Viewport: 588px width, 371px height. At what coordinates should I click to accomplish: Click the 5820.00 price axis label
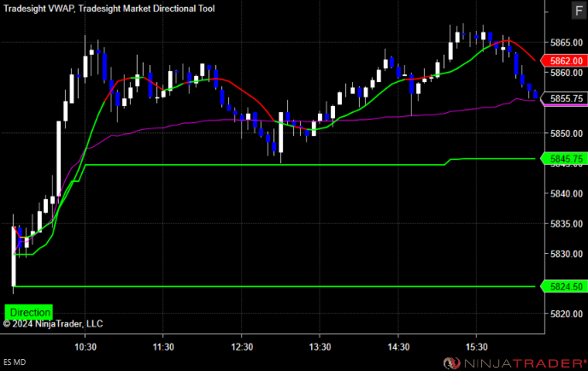(x=567, y=314)
